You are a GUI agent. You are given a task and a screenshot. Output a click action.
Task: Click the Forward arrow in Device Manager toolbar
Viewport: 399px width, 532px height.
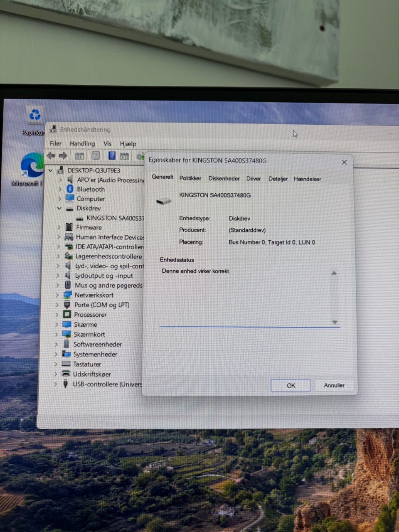click(63, 155)
